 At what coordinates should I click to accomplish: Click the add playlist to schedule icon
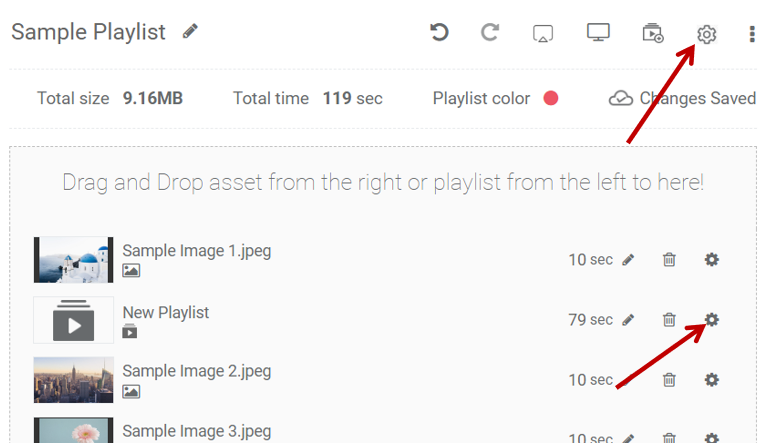652,33
